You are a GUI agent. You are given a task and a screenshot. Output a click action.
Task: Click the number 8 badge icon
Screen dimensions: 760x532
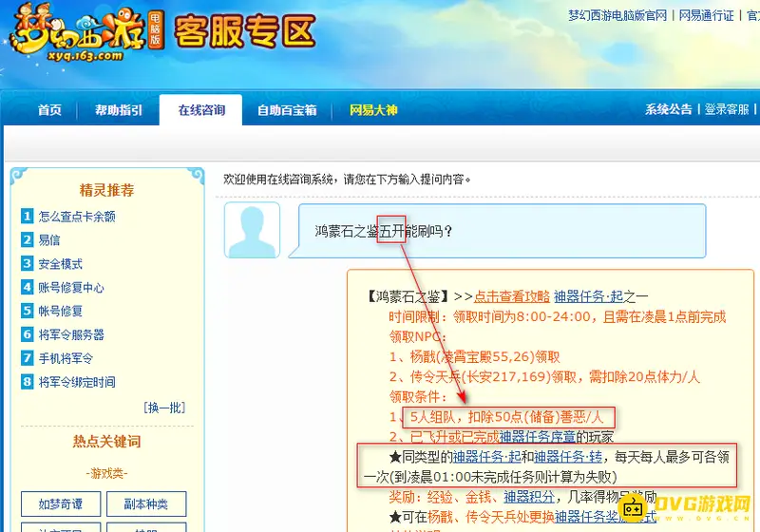pos(28,381)
